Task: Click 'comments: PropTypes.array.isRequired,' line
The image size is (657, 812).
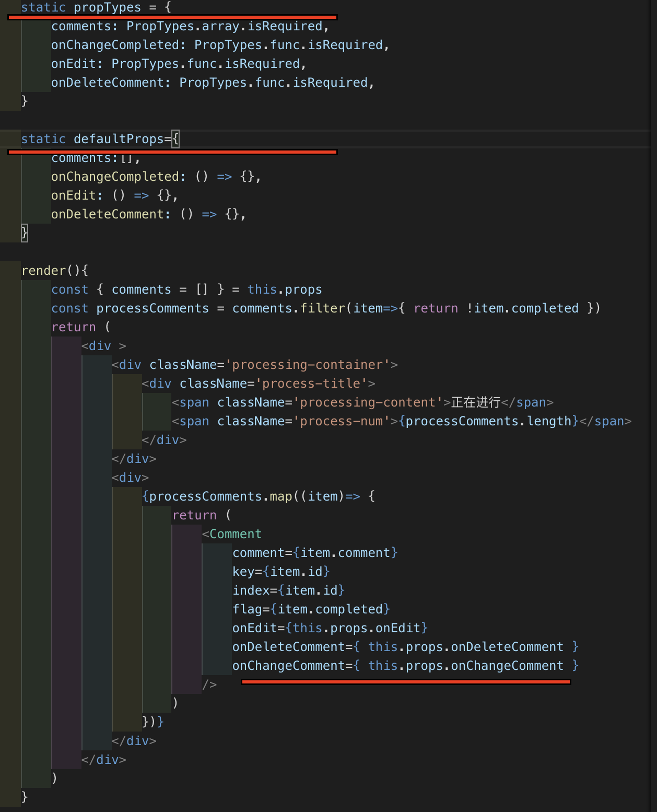Action: coord(190,26)
